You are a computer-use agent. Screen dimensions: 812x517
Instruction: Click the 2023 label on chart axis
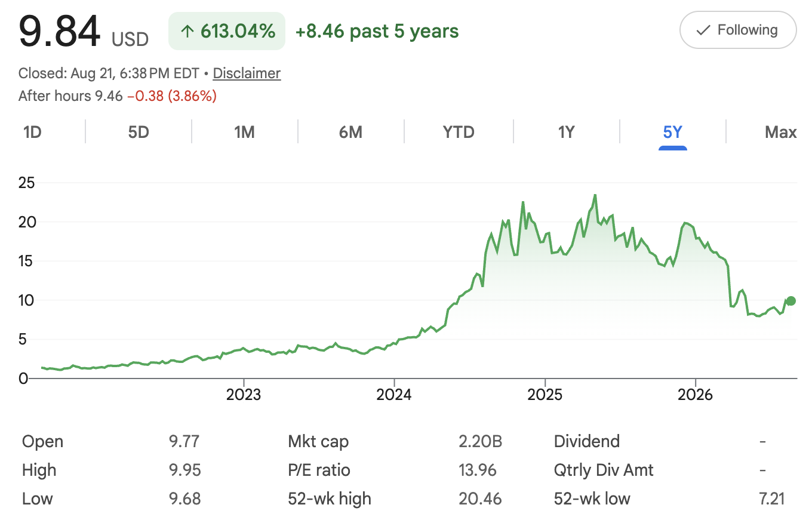click(x=244, y=395)
